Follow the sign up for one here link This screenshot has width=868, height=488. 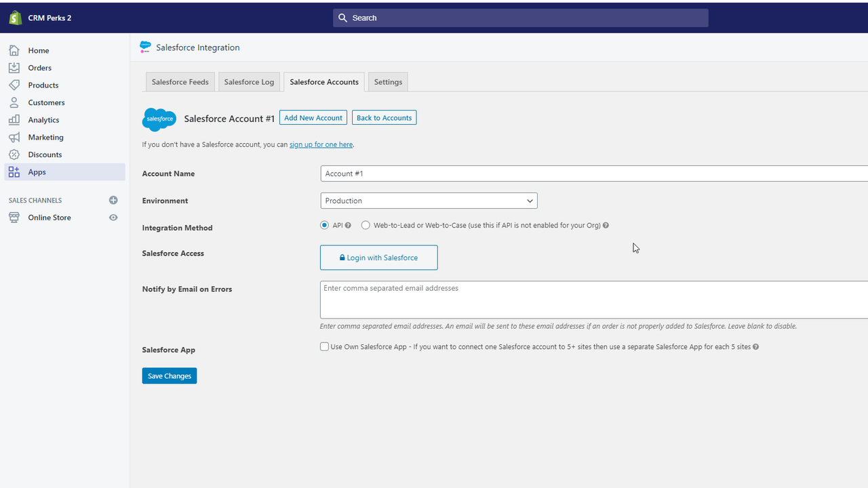(321, 144)
